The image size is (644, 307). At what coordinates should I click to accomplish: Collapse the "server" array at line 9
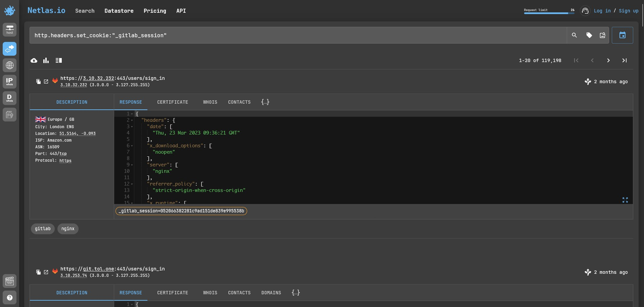click(132, 165)
